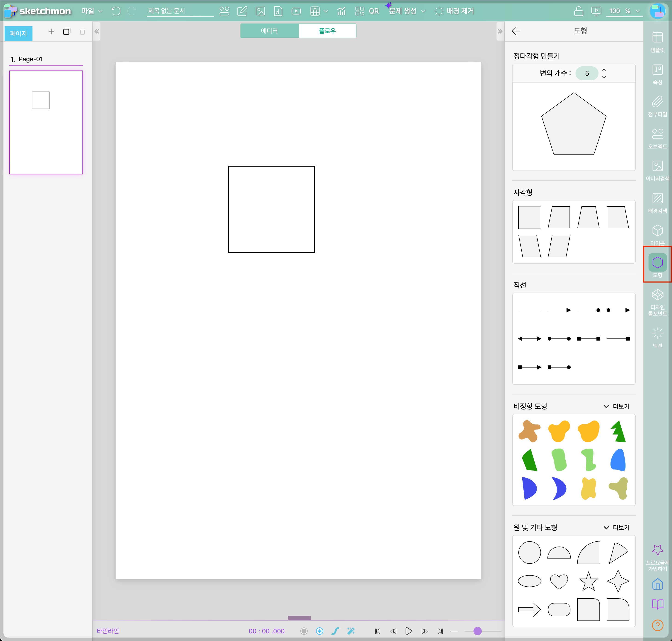This screenshot has width=672, height=641.
Task: Click the 배경 제거 background removal tool
Action: coord(454,11)
